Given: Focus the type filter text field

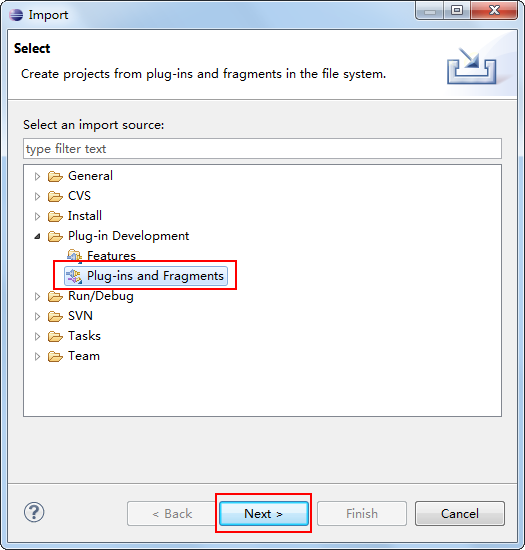Looking at the screenshot, I should point(262,149).
